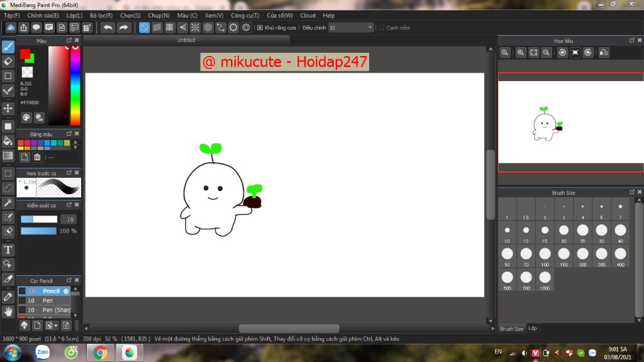This screenshot has width=644, height=362.
Task: Enable the parallel lines snap guide
Action: [157, 28]
